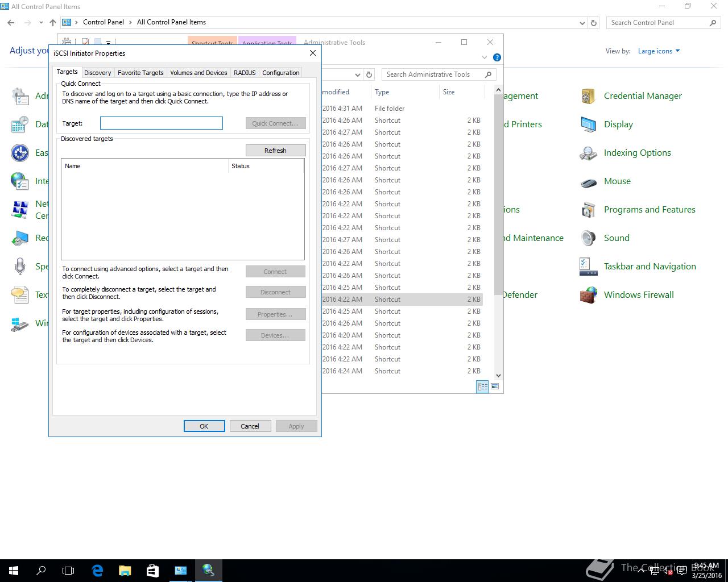Go up one level in Control Panel
The image size is (728, 582).
53,23
